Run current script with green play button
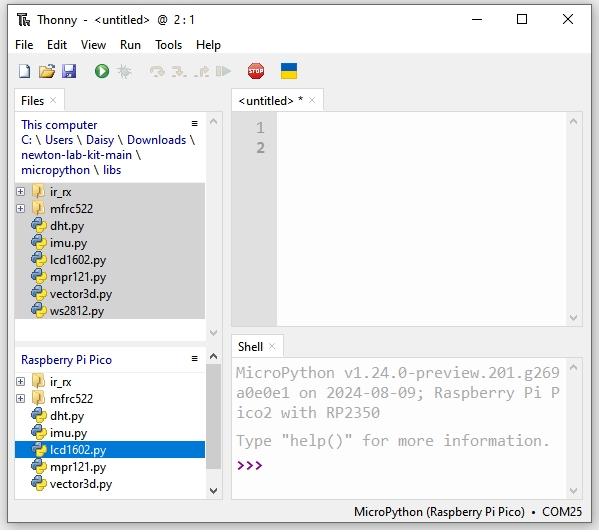This screenshot has width=599, height=530. (102, 71)
